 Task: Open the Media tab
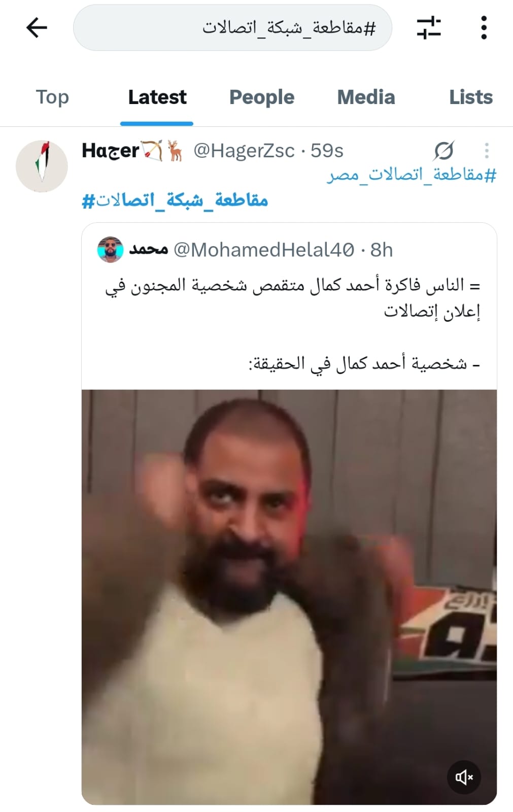(366, 97)
